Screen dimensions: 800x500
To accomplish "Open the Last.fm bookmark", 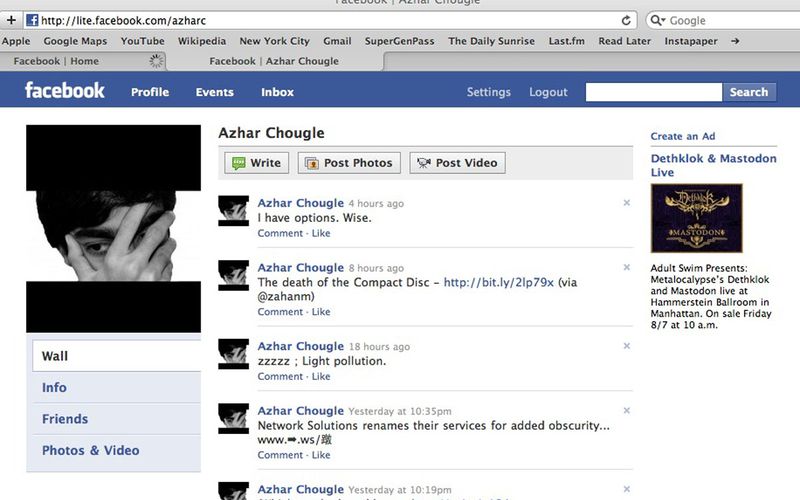I will pyautogui.click(x=566, y=41).
